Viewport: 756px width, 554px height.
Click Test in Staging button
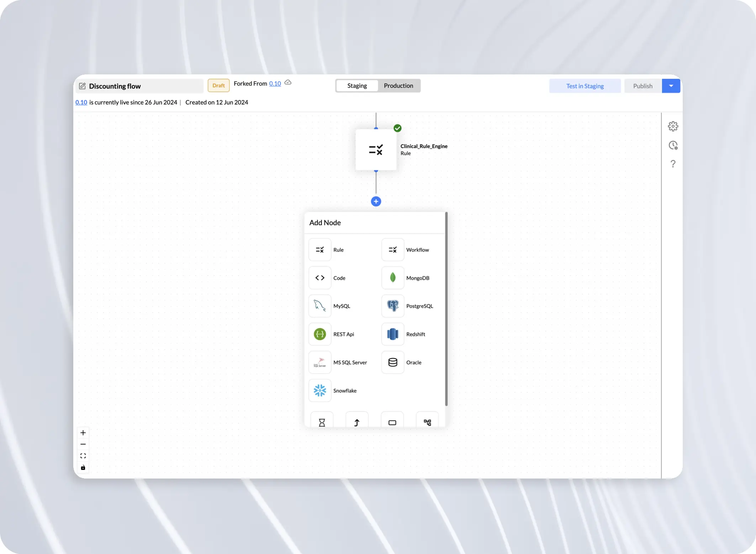[585, 86]
